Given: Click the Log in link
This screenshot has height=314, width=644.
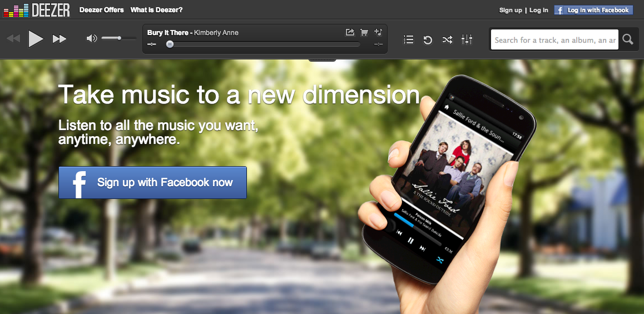Looking at the screenshot, I should tap(538, 10).
